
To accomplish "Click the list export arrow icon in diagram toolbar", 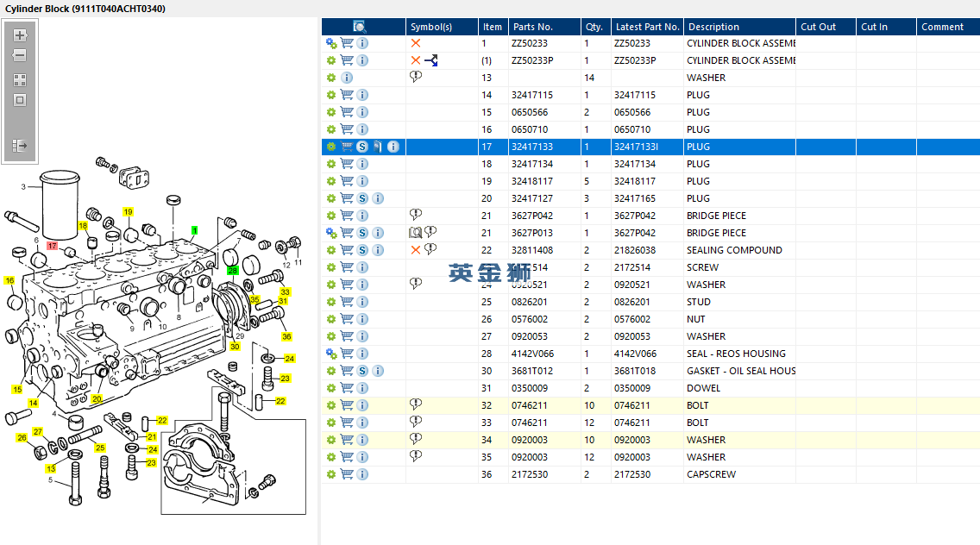I will tap(20, 146).
